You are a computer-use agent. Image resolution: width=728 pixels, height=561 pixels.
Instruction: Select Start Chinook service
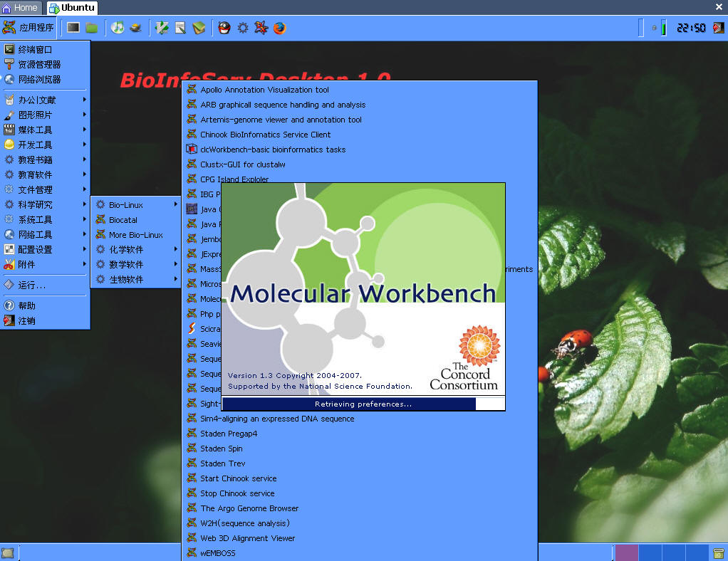click(x=360, y=478)
